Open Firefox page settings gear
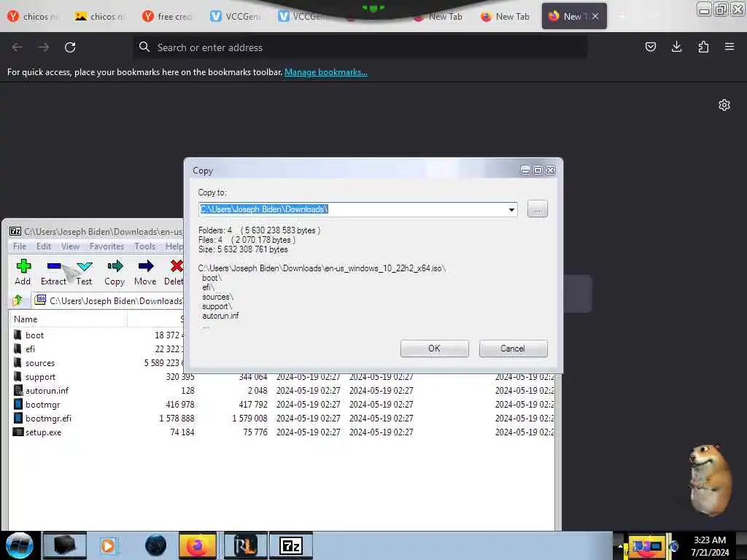747x560 pixels. [724, 105]
